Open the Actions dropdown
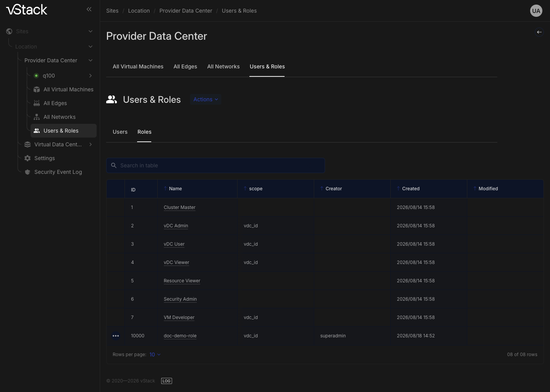The width and height of the screenshot is (550, 392). tap(206, 99)
